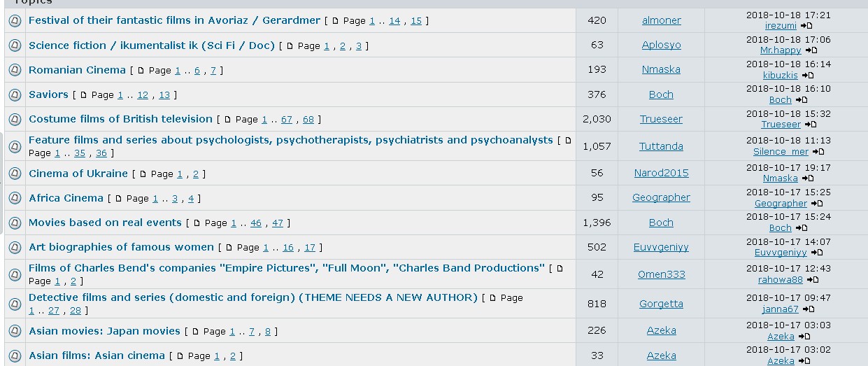Open page 15 of the Avoriaz festival topic

pos(416,21)
